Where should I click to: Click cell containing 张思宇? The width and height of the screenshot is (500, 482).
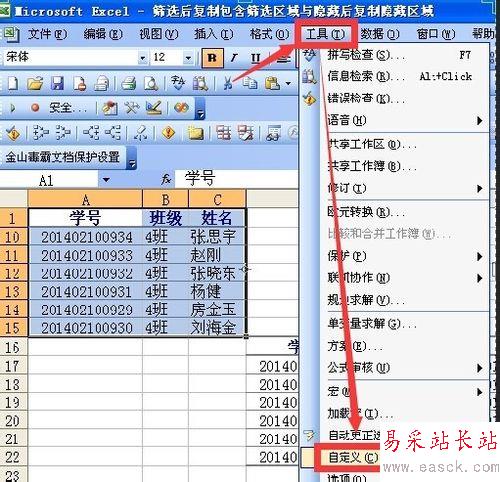coord(217,237)
